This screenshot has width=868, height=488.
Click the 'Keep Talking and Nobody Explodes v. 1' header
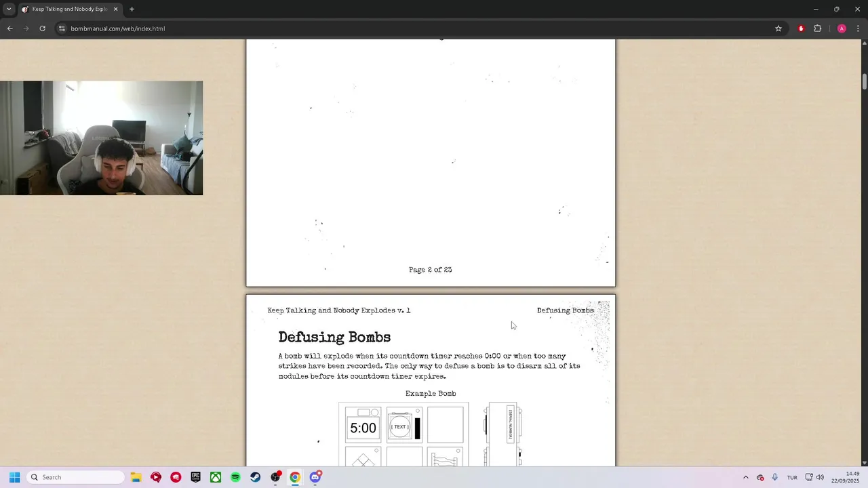339,310
